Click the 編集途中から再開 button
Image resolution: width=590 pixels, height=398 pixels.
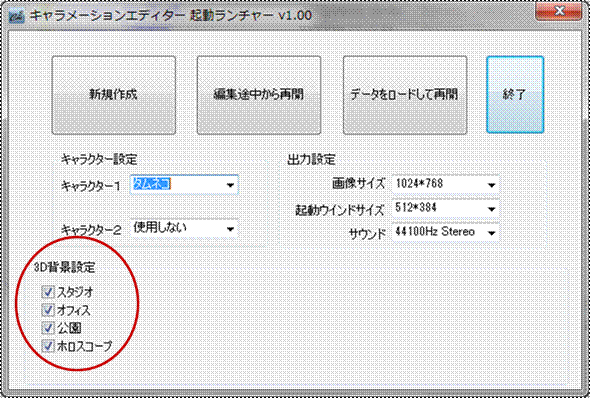(259, 95)
